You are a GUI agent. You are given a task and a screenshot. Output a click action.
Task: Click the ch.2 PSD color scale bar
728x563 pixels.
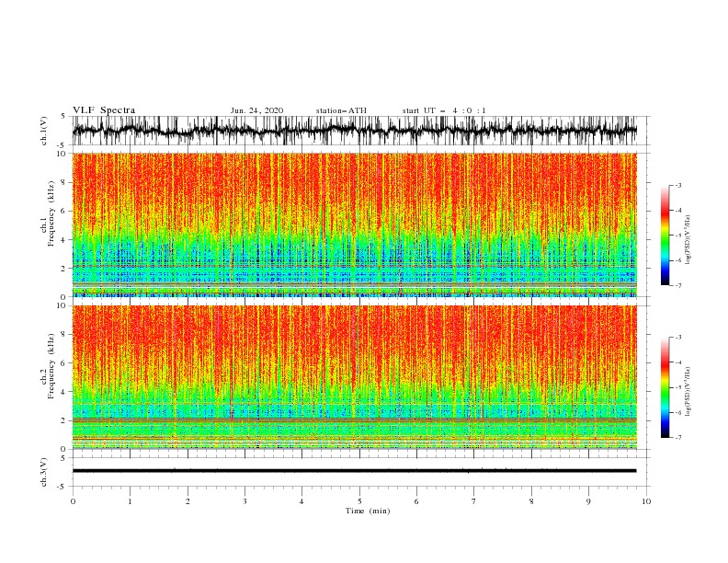click(665, 387)
